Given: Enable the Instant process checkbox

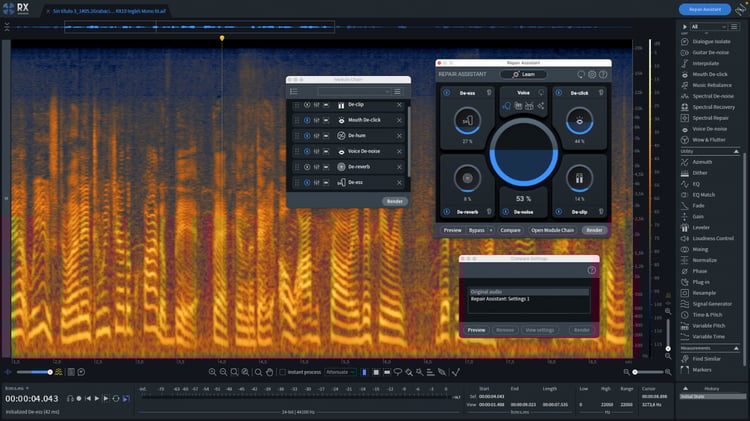Looking at the screenshot, I should [x=282, y=372].
